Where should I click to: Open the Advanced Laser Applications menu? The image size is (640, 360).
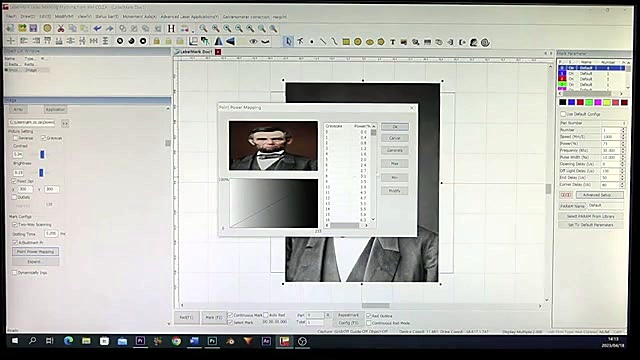(x=189, y=17)
